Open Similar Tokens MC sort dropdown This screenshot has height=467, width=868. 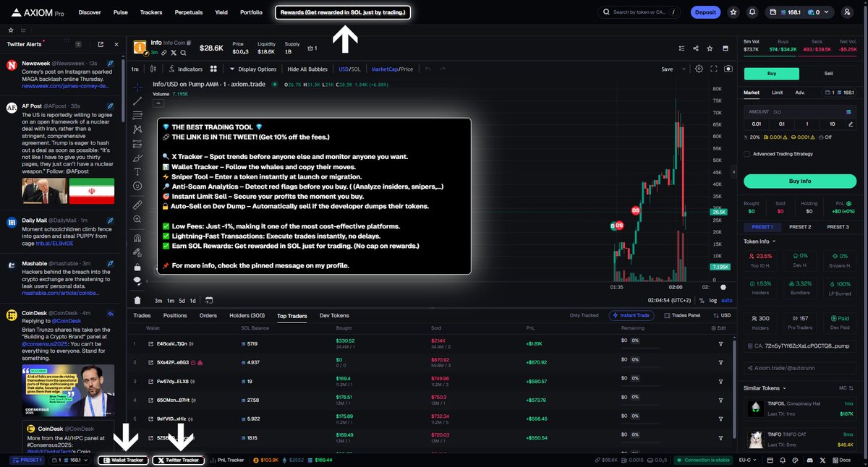(845, 388)
